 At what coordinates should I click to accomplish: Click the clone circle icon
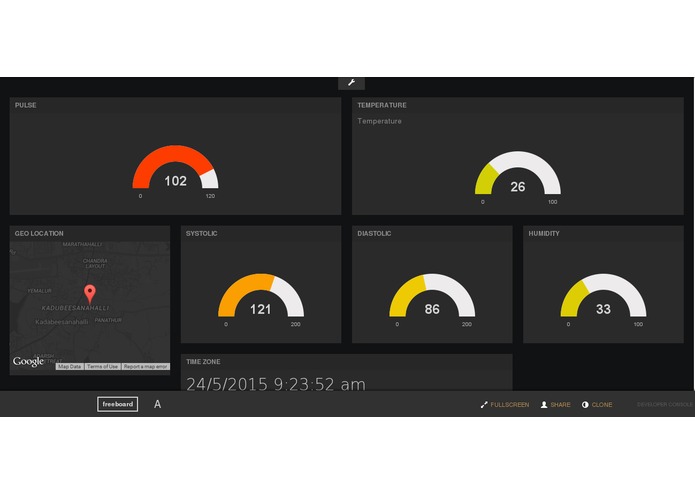pos(585,405)
